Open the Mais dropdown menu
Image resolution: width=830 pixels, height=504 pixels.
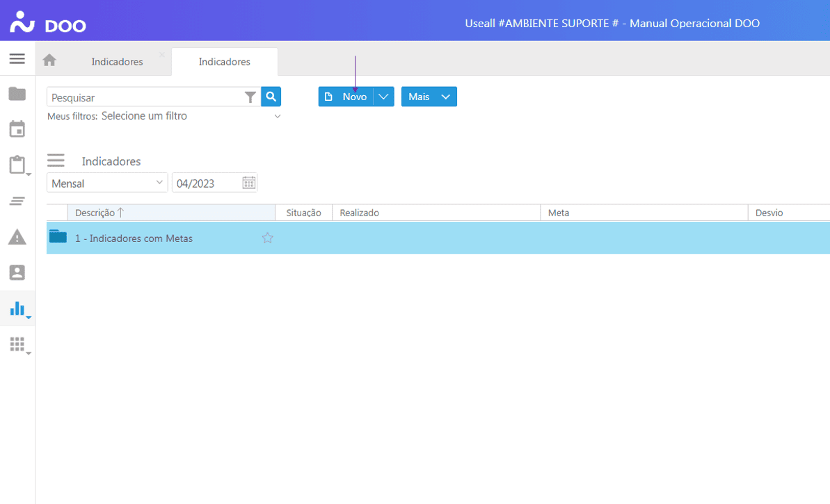point(429,97)
